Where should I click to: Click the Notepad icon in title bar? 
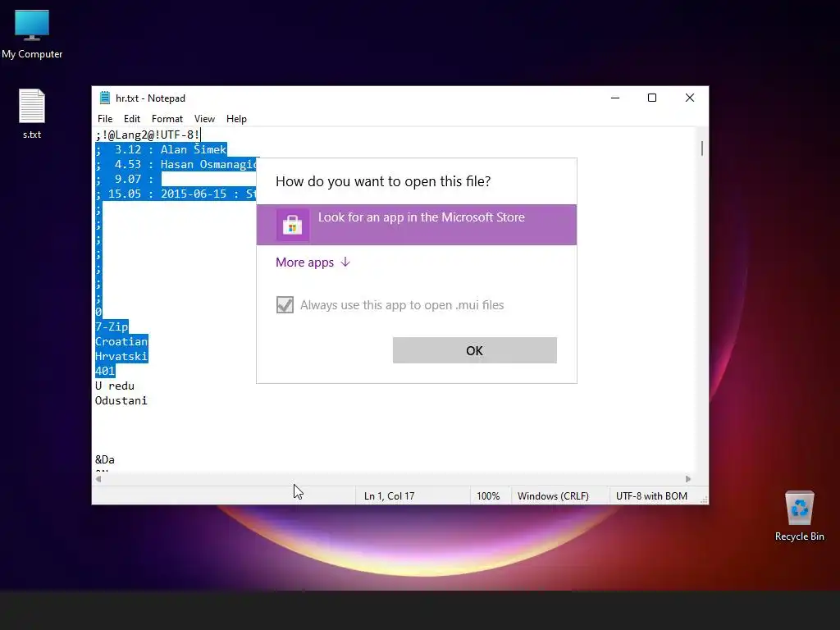pos(104,98)
